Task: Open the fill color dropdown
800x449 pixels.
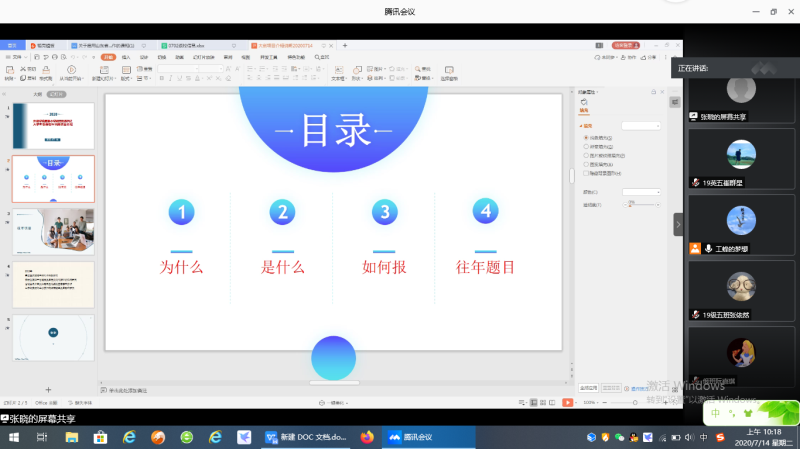Action: point(641,191)
